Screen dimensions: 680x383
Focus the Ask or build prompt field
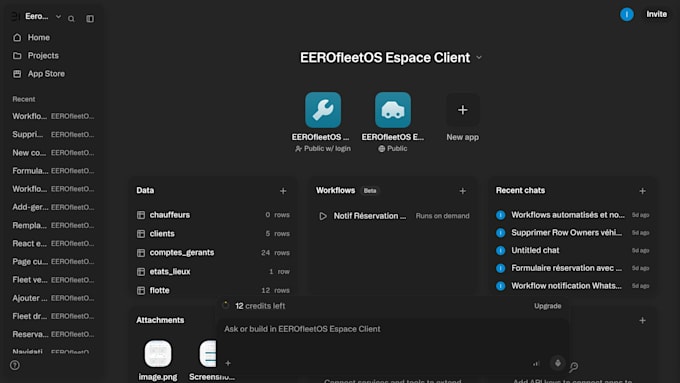tap(392, 329)
